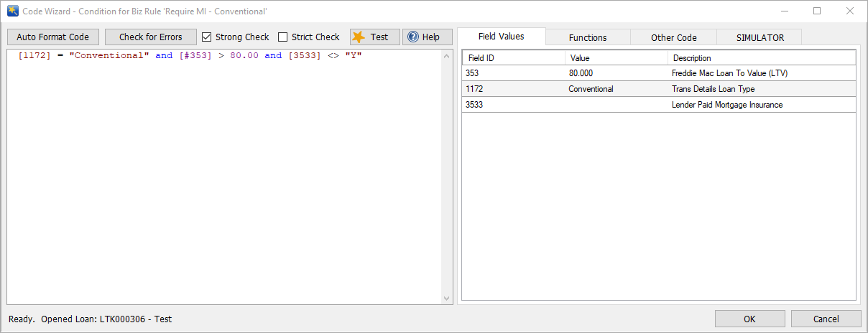Screen dimensions: 868x333
Task: Click the Value column header
Action: (x=616, y=58)
